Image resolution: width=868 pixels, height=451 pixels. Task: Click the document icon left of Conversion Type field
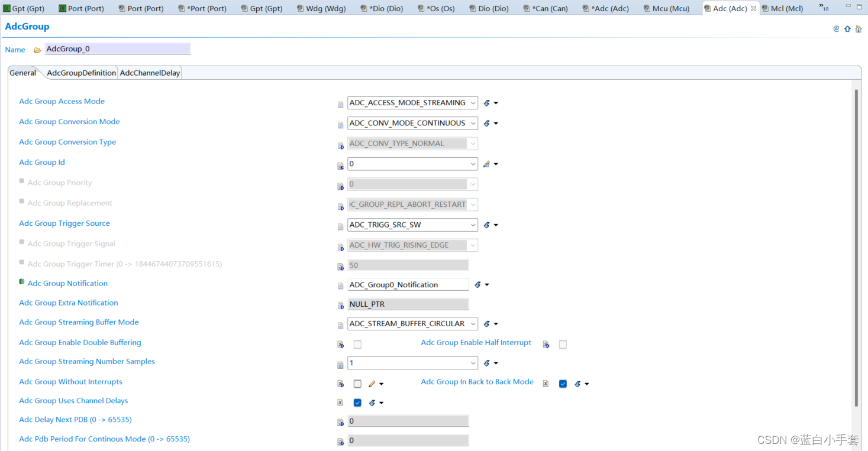tap(340, 145)
